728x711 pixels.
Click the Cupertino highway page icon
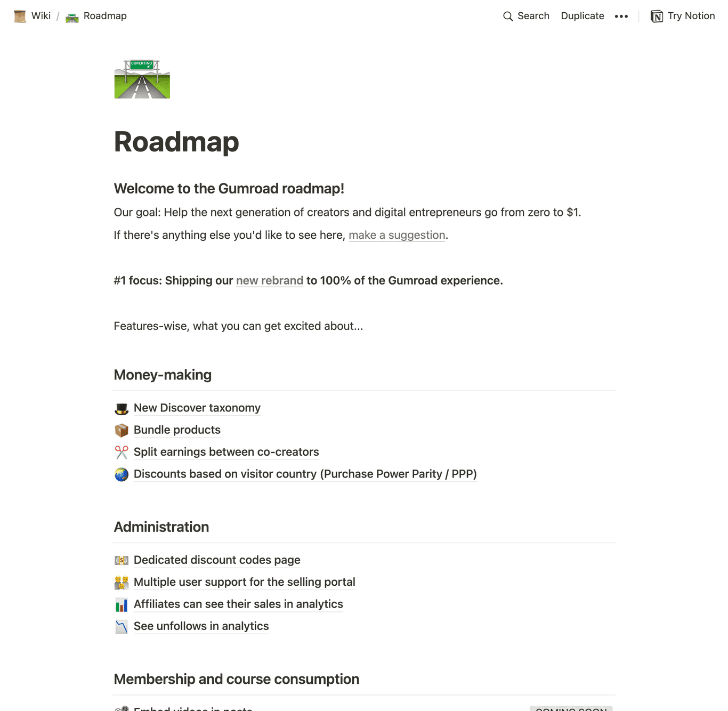pyautogui.click(x=141, y=78)
